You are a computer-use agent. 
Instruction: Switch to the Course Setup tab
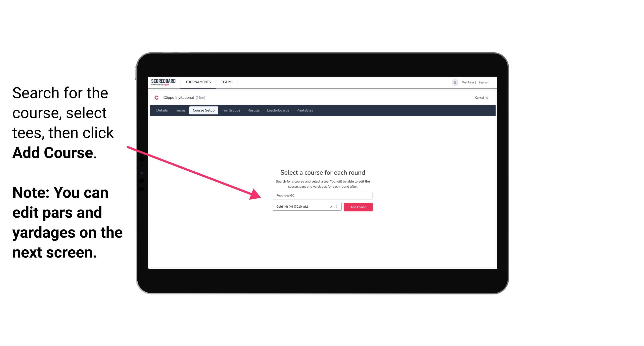(204, 110)
